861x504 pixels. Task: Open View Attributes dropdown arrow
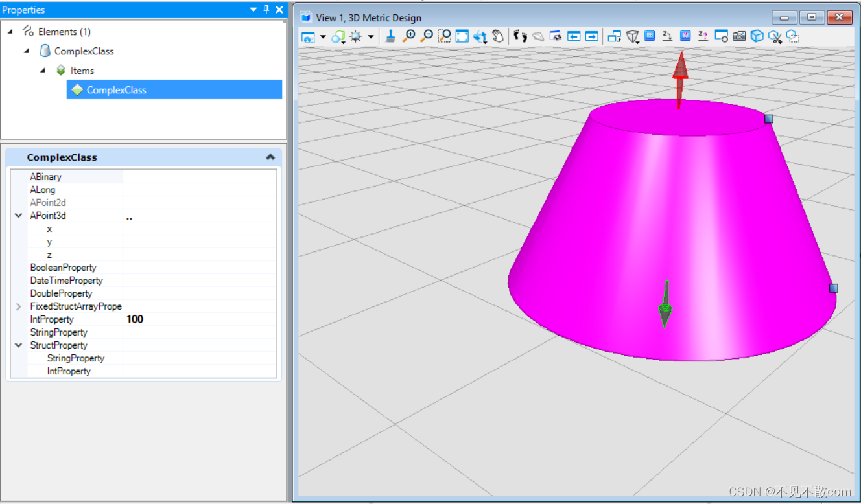[323, 37]
